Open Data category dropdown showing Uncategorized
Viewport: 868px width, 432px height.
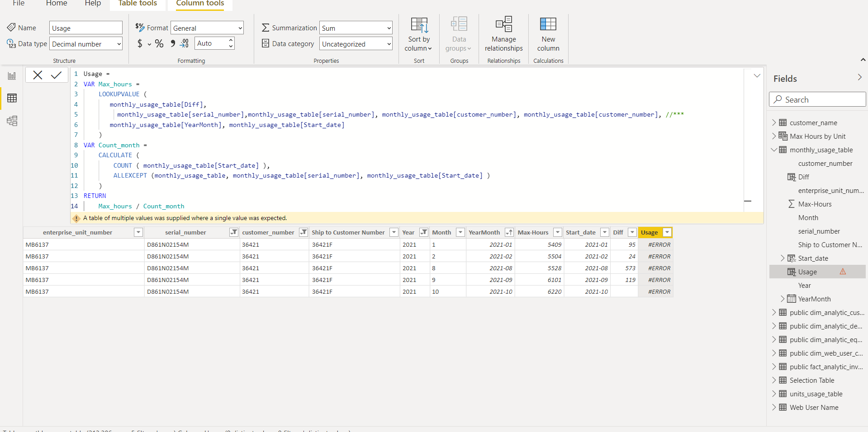[356, 44]
